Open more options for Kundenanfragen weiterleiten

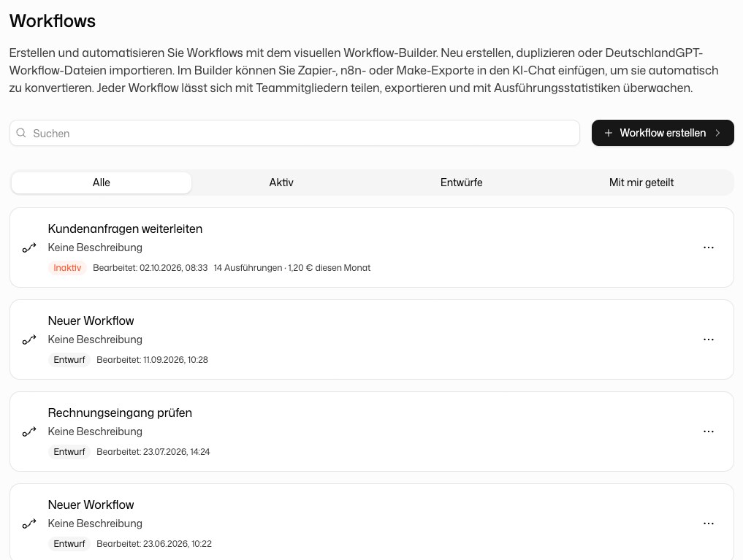(x=709, y=248)
